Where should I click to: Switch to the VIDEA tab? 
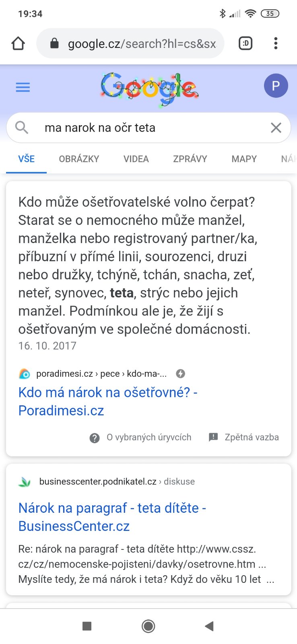point(136,159)
